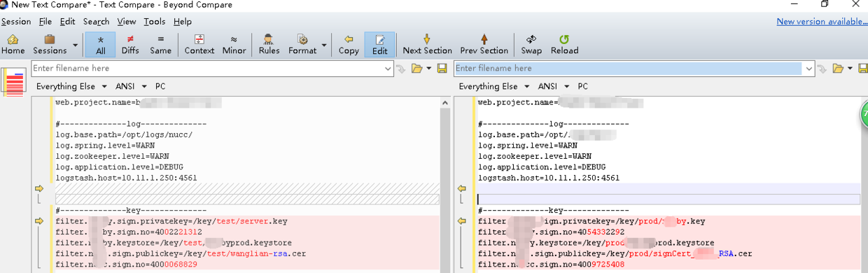
Task: Click the Home toolbar icon
Action: click(x=13, y=44)
